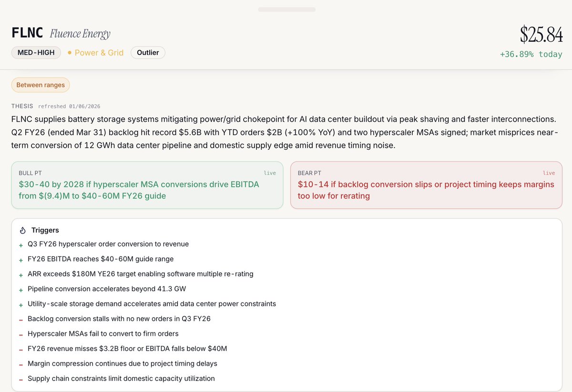The width and height of the screenshot is (572, 392).
Task: Click the Power & Grid sector label
Action: tap(99, 53)
